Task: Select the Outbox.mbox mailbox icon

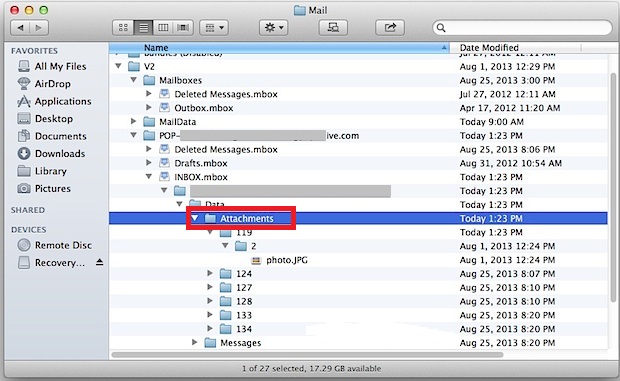Action: pyautogui.click(x=164, y=108)
